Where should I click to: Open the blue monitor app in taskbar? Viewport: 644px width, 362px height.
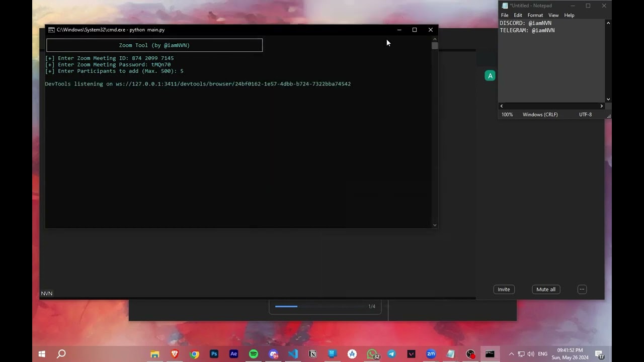[x=332, y=354]
